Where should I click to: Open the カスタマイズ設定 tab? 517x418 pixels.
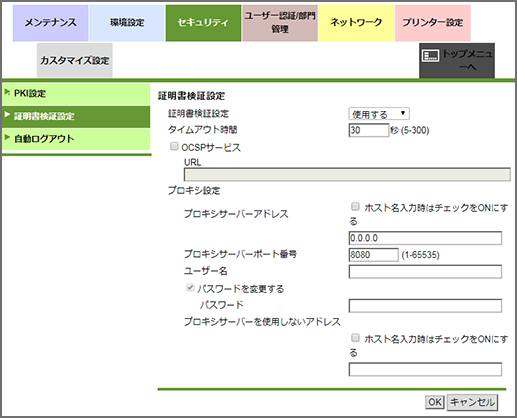pyautogui.click(x=75, y=60)
